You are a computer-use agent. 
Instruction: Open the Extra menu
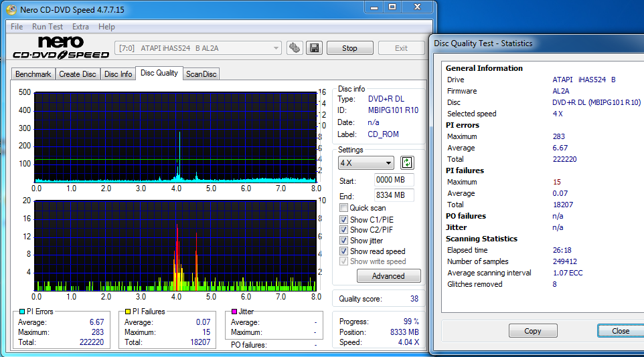click(x=80, y=27)
